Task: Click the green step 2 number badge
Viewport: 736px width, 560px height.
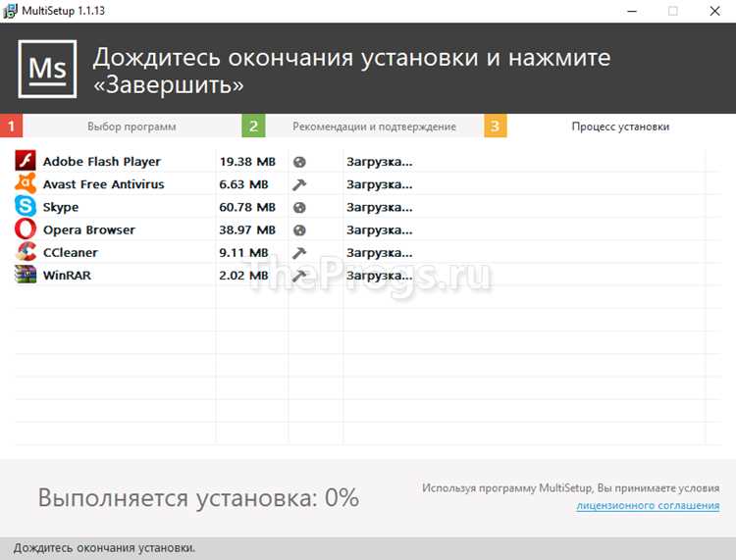Action: click(253, 126)
